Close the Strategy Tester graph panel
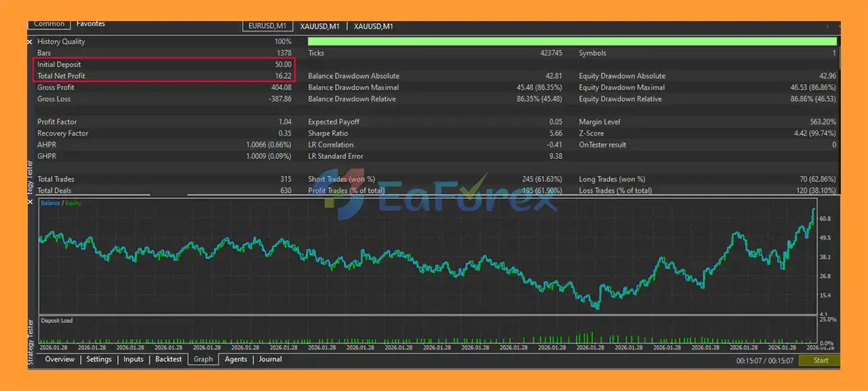This screenshot has width=868, height=391. click(30, 202)
